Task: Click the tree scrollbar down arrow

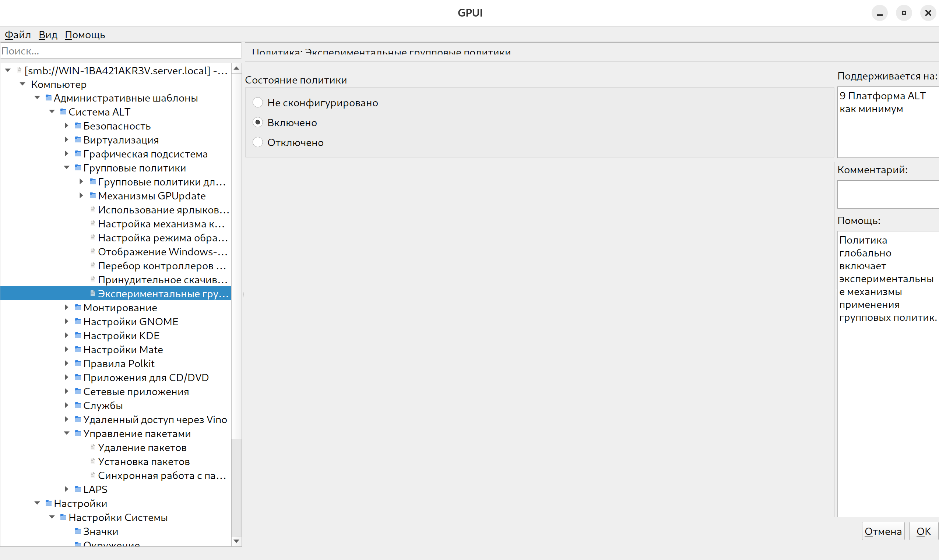Action: [236, 541]
